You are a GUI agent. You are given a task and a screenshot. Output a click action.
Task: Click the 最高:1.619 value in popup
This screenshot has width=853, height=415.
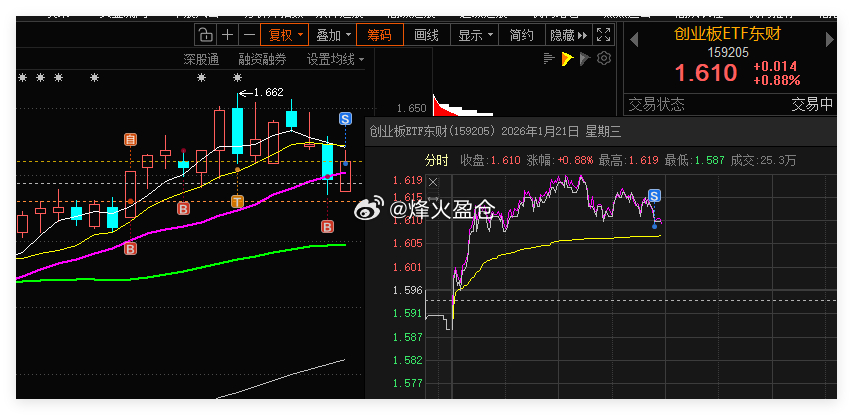628,160
